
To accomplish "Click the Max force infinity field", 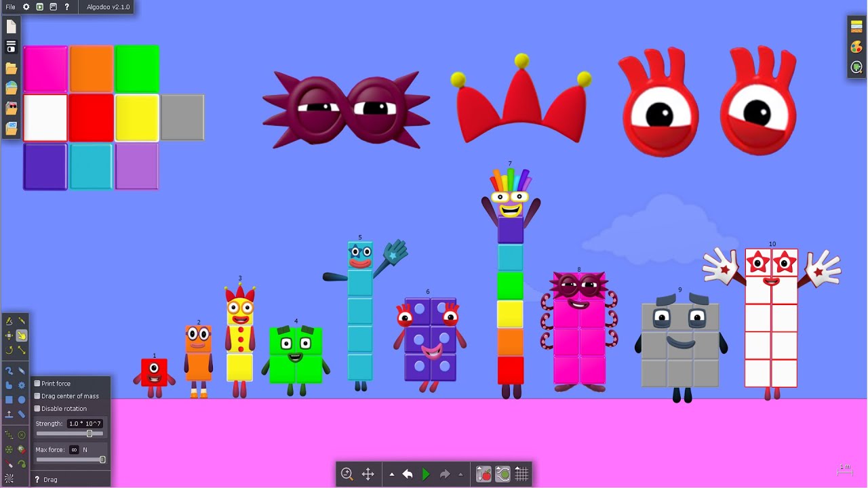I will point(74,449).
